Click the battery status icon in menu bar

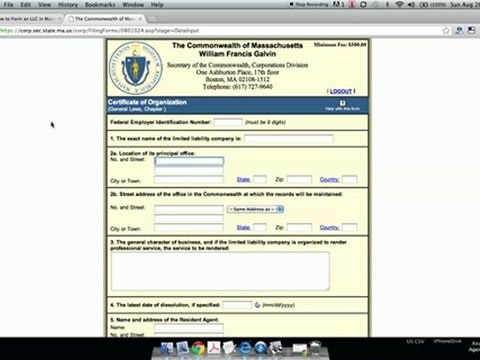pos(423,5)
